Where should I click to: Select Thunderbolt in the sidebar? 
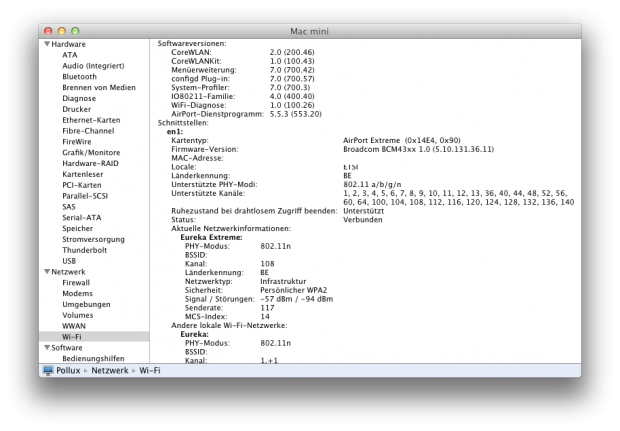click(x=85, y=250)
